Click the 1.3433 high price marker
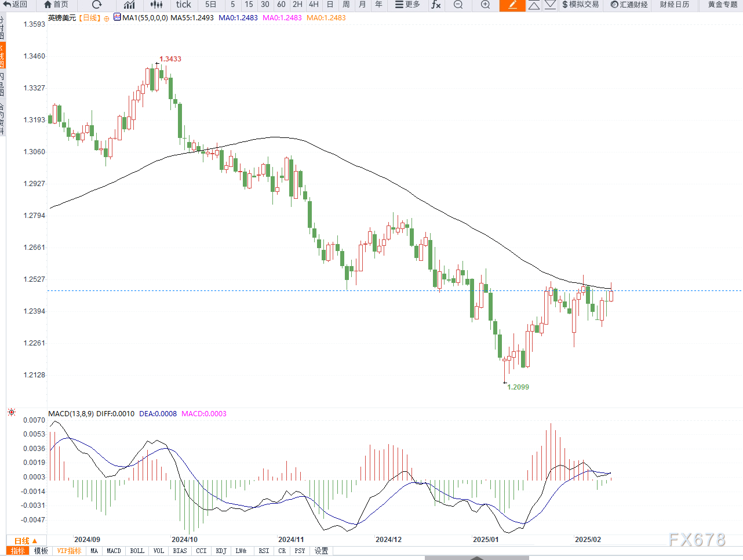 tap(170, 59)
